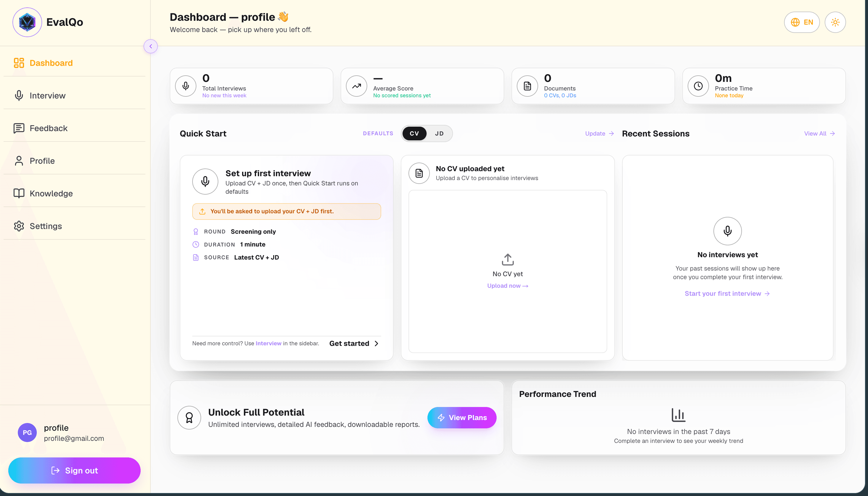The image size is (868, 496).
Task: Open Settings in the sidebar
Action: click(x=74, y=226)
